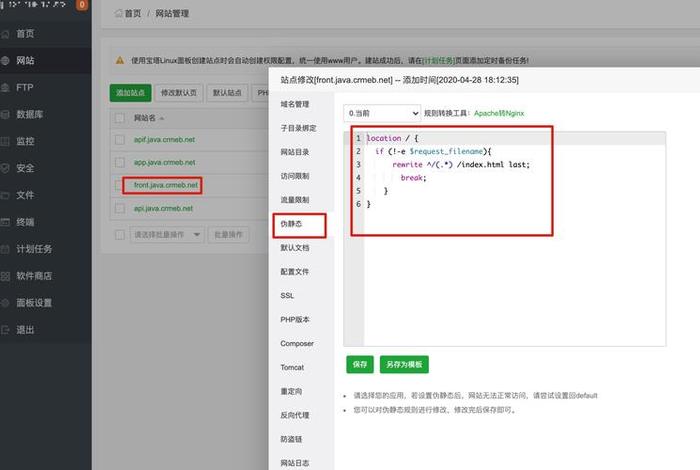Save the rewrite rules with 保存

360,365
